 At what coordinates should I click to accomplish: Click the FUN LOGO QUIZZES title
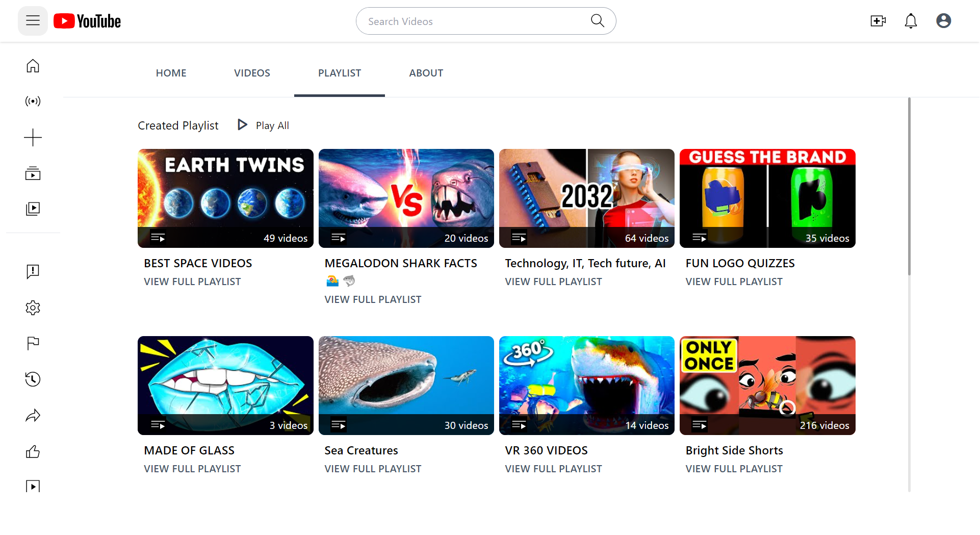[x=740, y=263]
